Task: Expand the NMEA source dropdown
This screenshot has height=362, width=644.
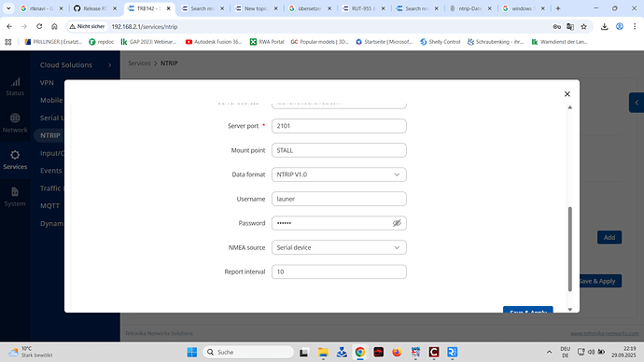Action: 339,247
